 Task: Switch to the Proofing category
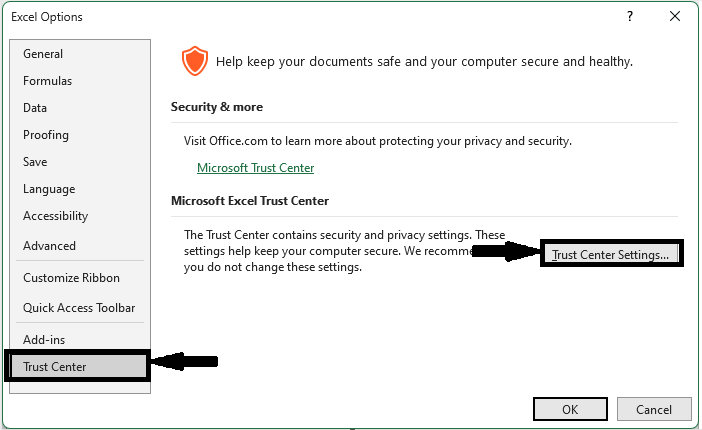46,135
